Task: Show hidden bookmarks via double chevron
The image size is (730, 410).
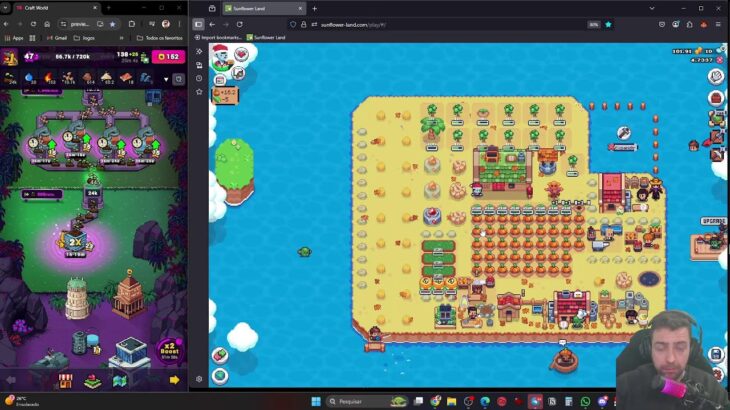Action: click(122, 38)
